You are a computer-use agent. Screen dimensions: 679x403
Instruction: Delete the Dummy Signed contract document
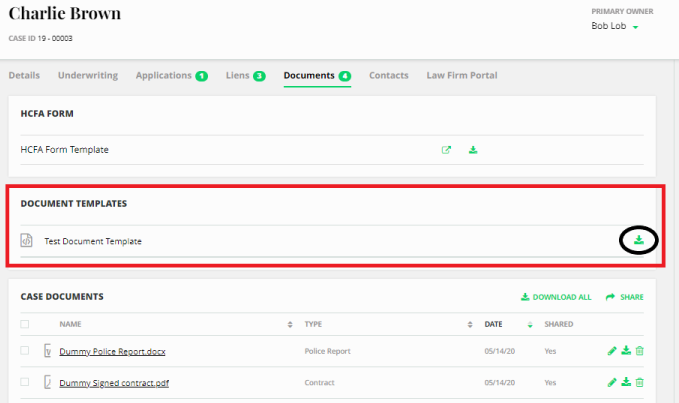640,382
